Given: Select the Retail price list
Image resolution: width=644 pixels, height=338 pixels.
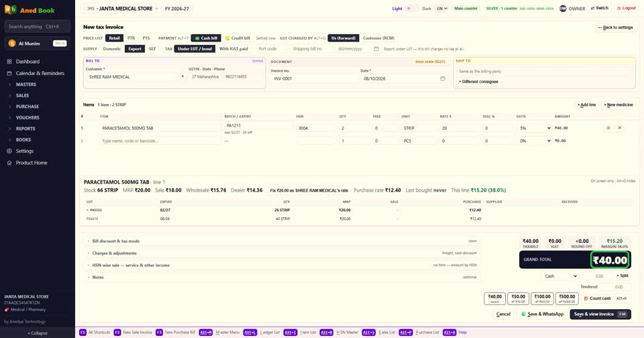Looking at the screenshot, I should coord(114,38).
